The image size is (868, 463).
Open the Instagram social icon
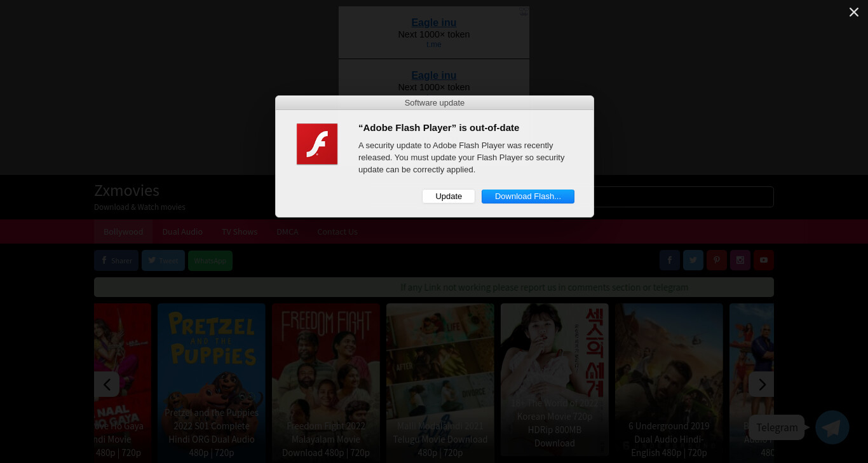click(x=740, y=260)
